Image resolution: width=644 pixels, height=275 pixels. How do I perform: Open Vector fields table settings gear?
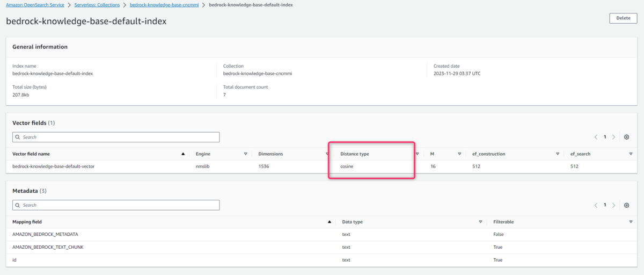(626, 137)
